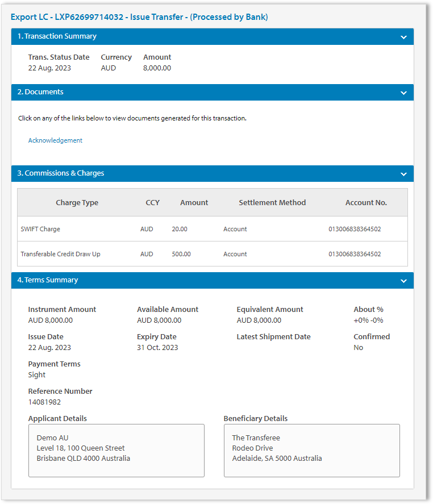Click inside the Beneficiary Details box
The width and height of the screenshot is (433, 504).
pyautogui.click(x=311, y=450)
